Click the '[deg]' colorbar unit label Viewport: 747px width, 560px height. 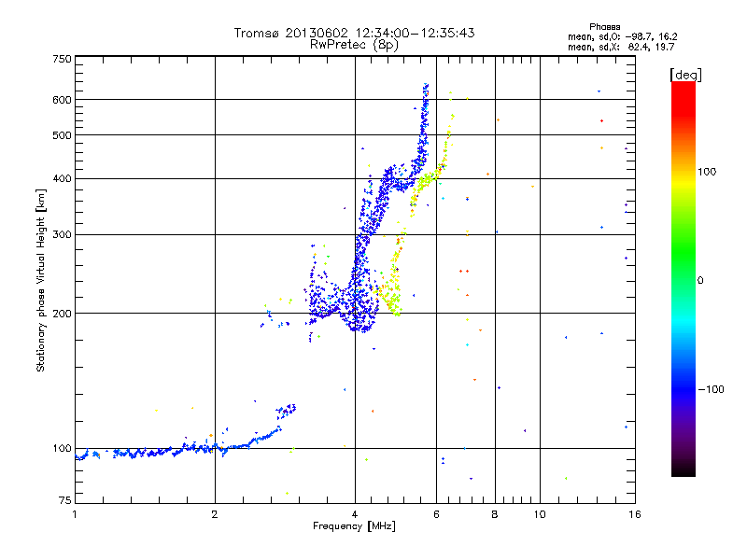click(x=685, y=75)
